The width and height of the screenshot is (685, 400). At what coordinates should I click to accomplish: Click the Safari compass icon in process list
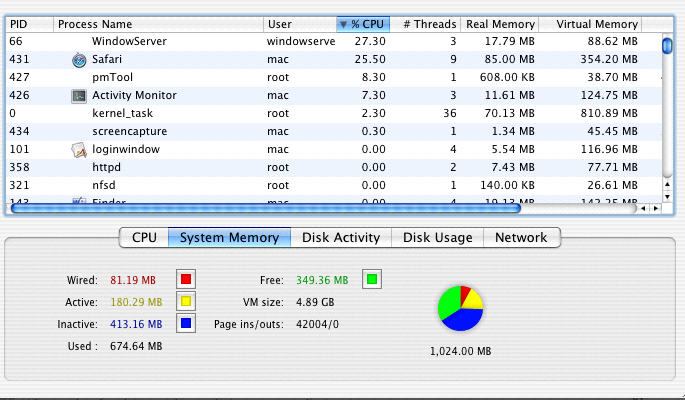(x=79, y=60)
